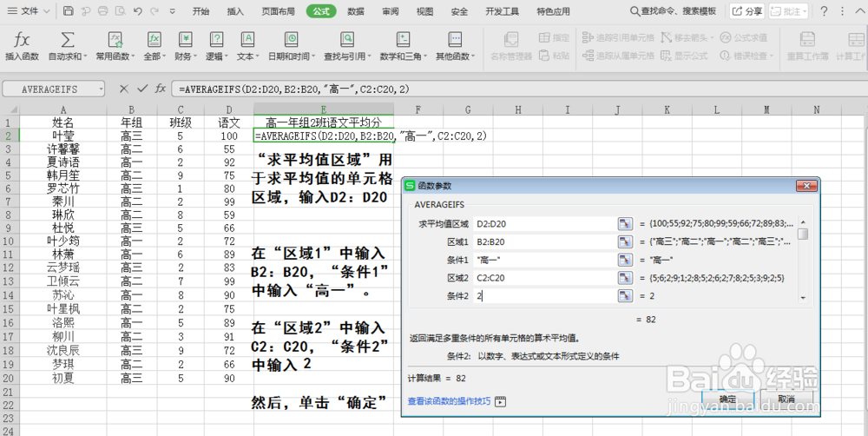Click the scroll down arrow in dialog
The width and height of the screenshot is (868, 436).
(803, 298)
